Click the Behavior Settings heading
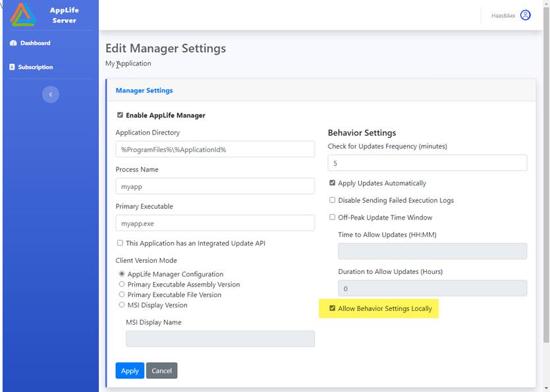550x392 pixels. tap(362, 132)
